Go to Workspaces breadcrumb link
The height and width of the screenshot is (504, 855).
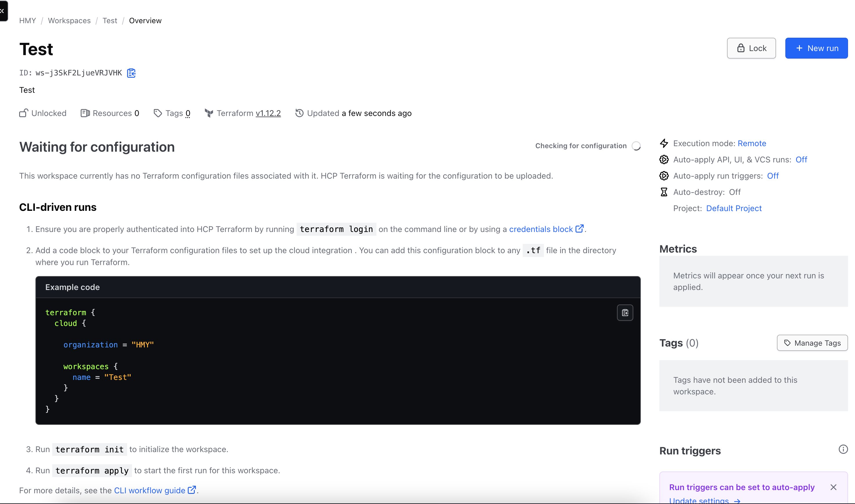pyautogui.click(x=69, y=21)
